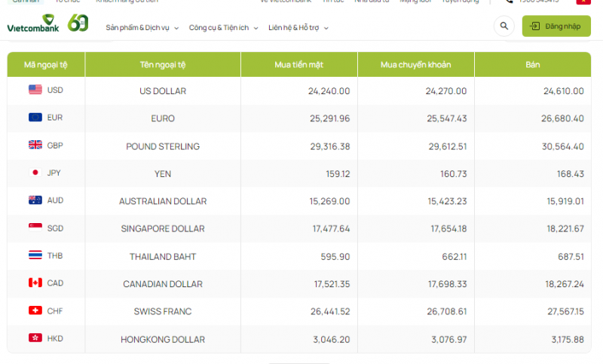Screen dimensions: 603x364
Task: Click the Canada flag icon for CAD
Action: pyautogui.click(x=35, y=283)
